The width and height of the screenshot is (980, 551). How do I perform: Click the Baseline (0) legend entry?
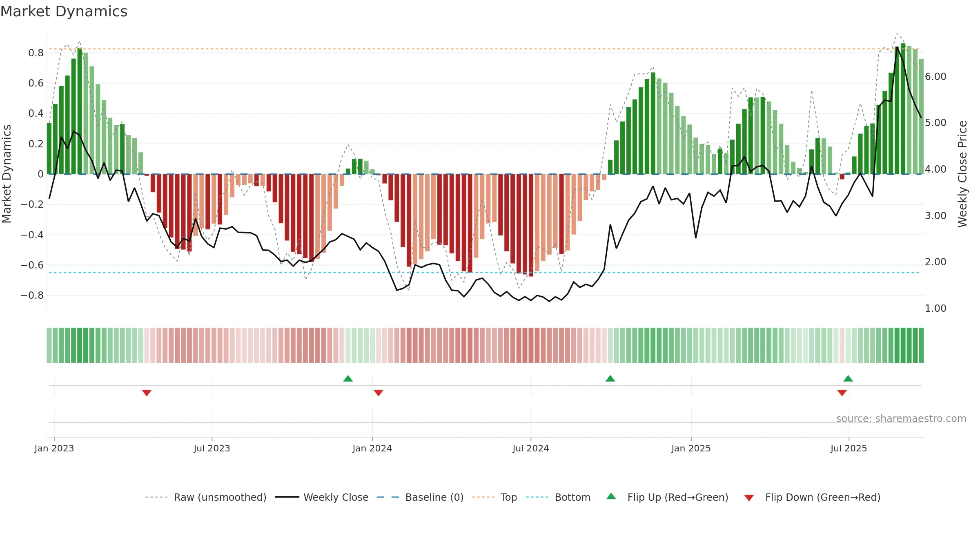click(x=420, y=497)
